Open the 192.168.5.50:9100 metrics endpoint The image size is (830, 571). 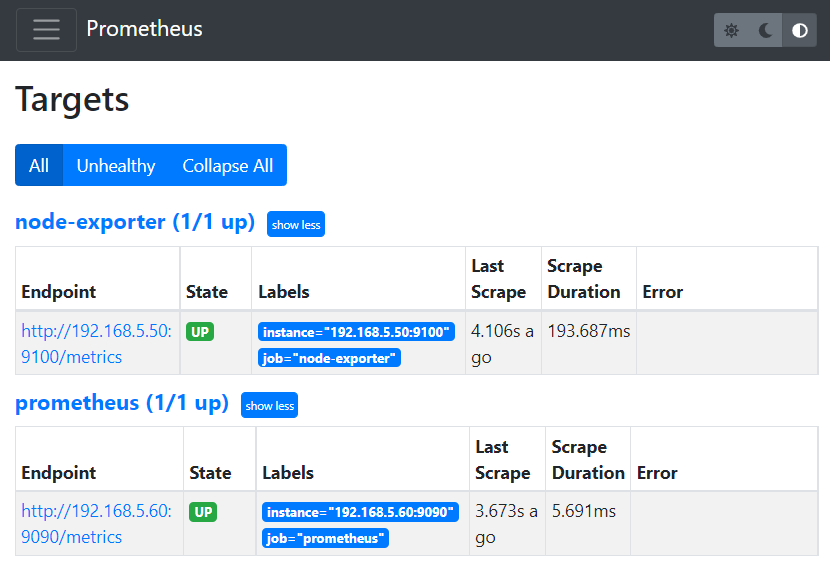pos(96,343)
